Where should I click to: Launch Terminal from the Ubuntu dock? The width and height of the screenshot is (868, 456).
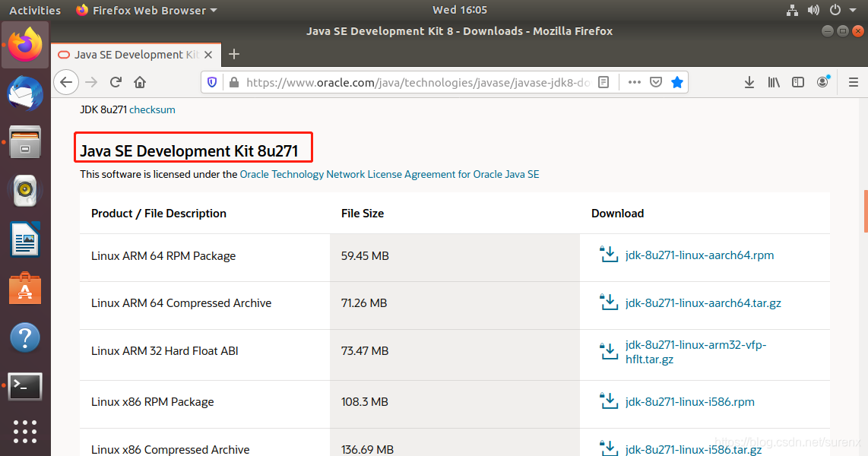tap(25, 386)
